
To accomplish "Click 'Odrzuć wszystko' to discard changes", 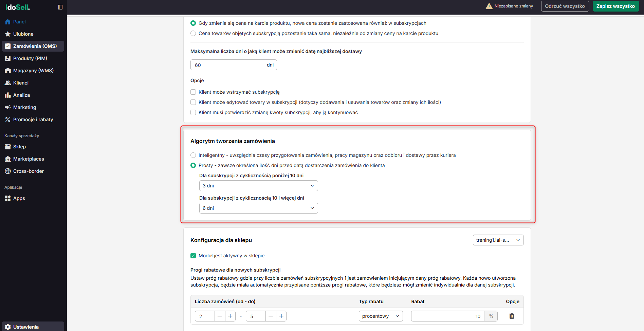I will (565, 6).
